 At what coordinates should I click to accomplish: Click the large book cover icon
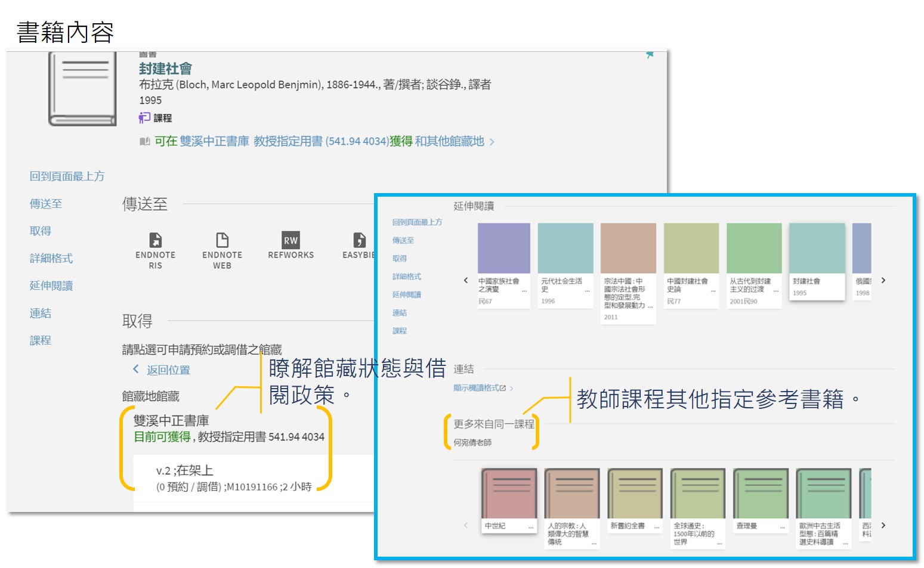coord(82,89)
